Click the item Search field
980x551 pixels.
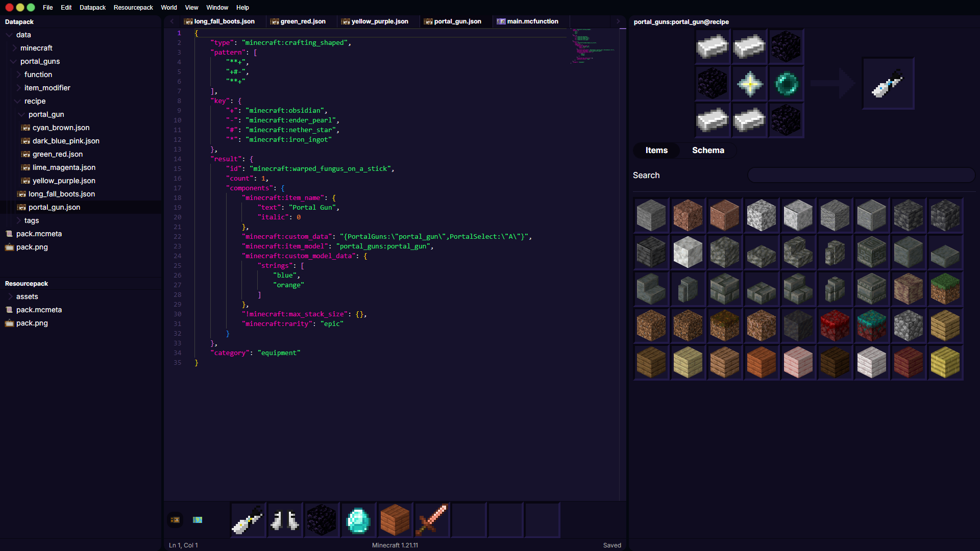coord(861,175)
